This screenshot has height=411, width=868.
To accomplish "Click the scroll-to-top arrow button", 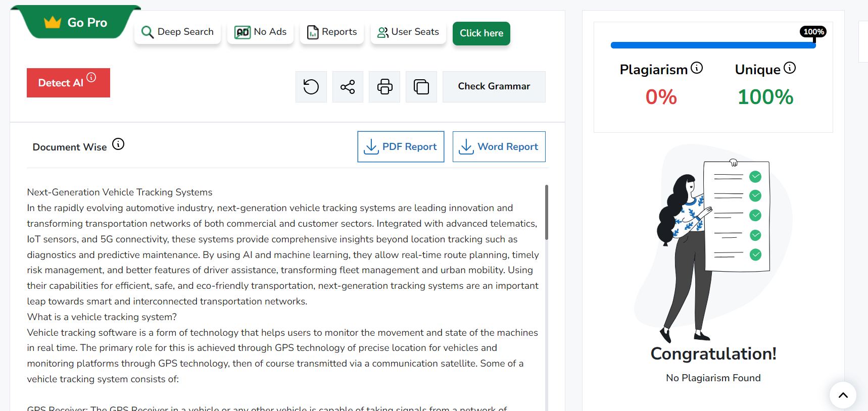I will pyautogui.click(x=843, y=395).
